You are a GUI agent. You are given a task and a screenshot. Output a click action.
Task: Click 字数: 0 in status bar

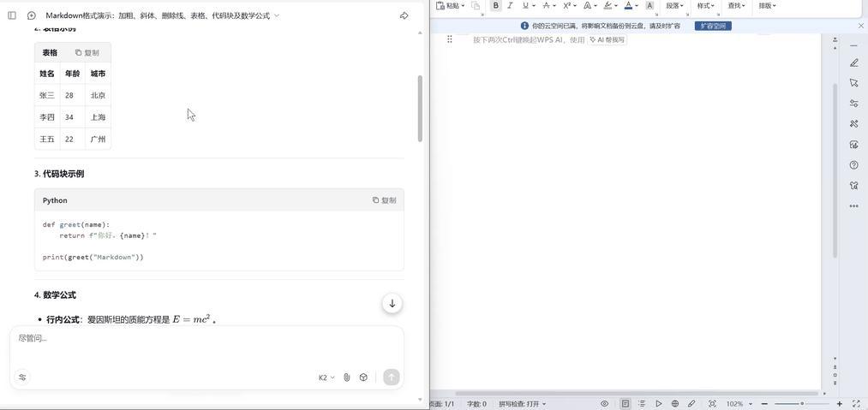point(476,404)
